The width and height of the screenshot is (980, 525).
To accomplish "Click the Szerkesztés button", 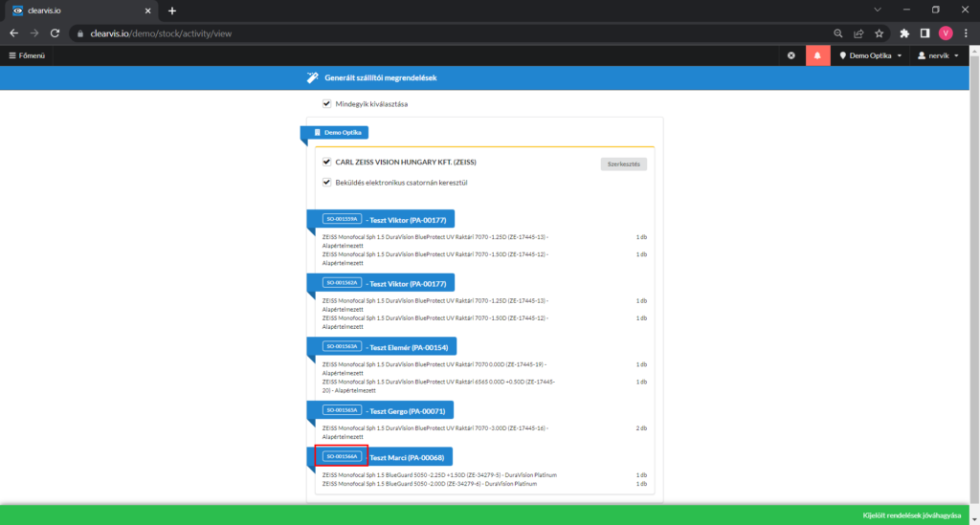I will pyautogui.click(x=623, y=164).
